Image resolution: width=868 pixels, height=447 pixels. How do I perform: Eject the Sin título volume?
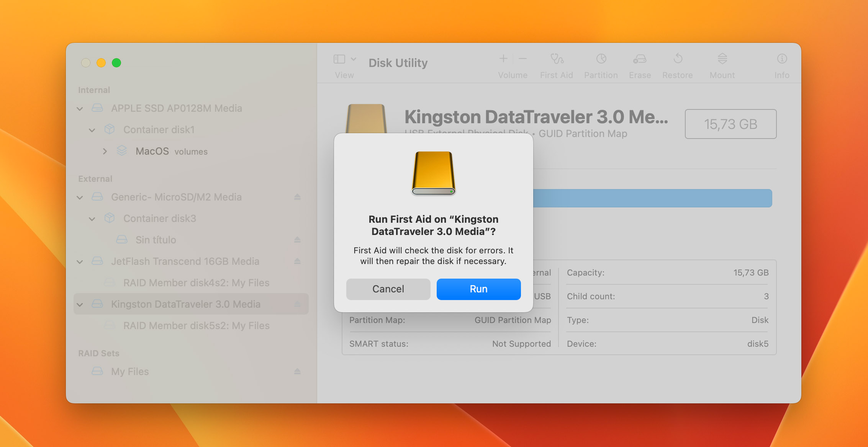[x=297, y=240]
